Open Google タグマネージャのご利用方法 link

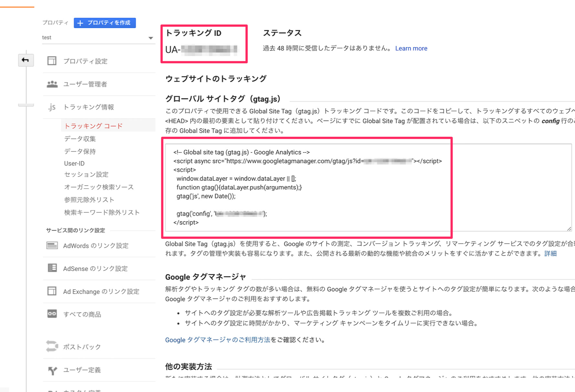[218, 340]
